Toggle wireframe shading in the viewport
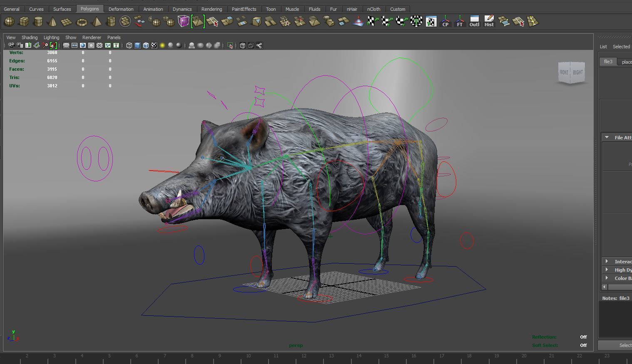 click(129, 45)
